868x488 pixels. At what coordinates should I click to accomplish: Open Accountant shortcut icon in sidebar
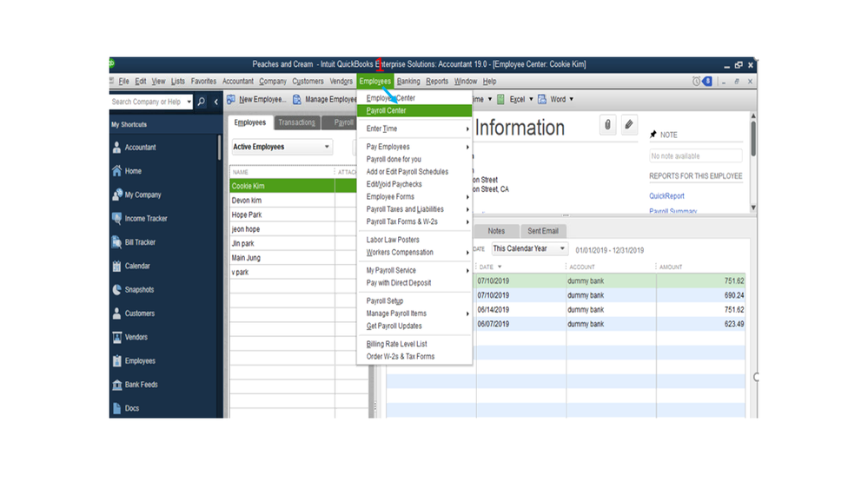point(116,147)
